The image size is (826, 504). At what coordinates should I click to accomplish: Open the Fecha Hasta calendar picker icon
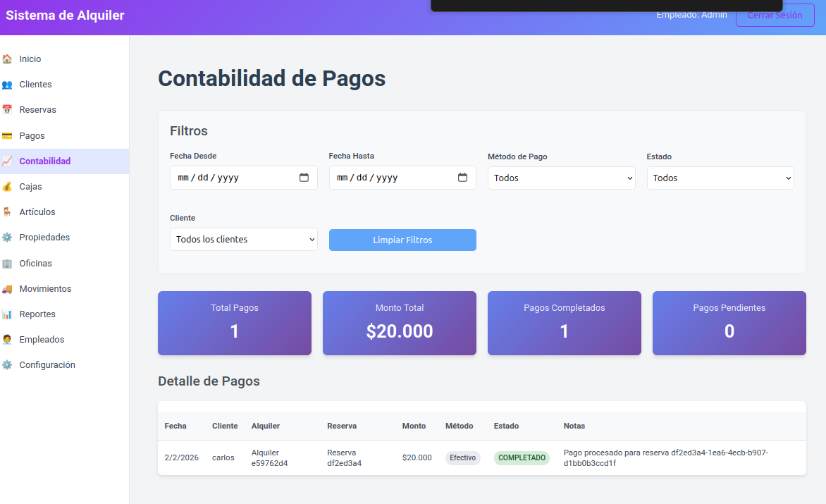462,178
